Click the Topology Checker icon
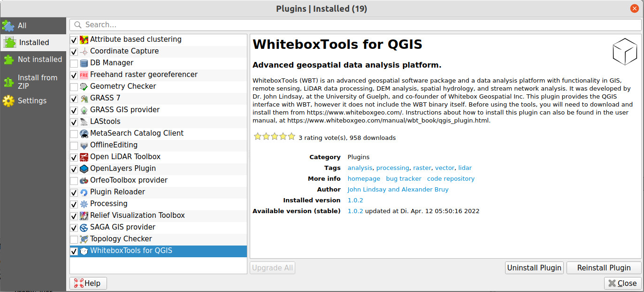 [x=84, y=239]
